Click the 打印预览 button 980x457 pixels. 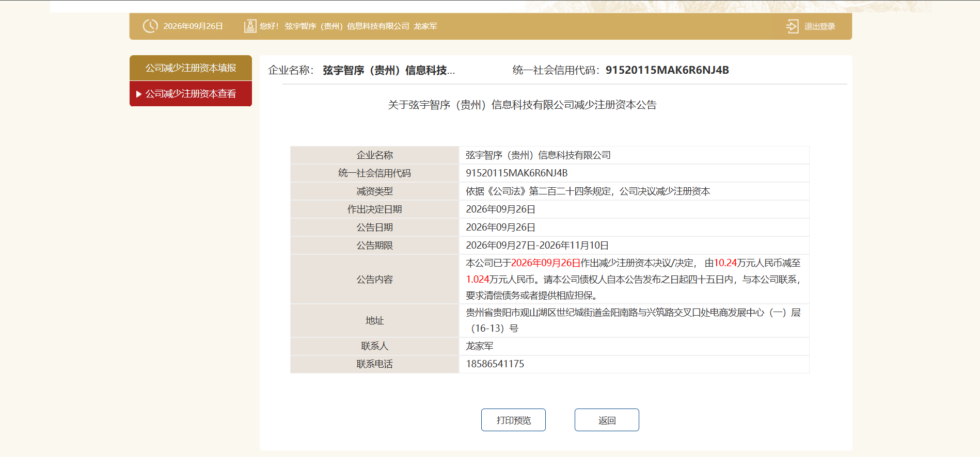click(513, 420)
